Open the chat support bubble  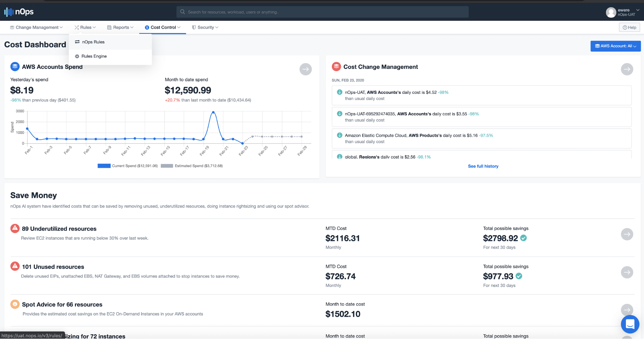(630, 324)
